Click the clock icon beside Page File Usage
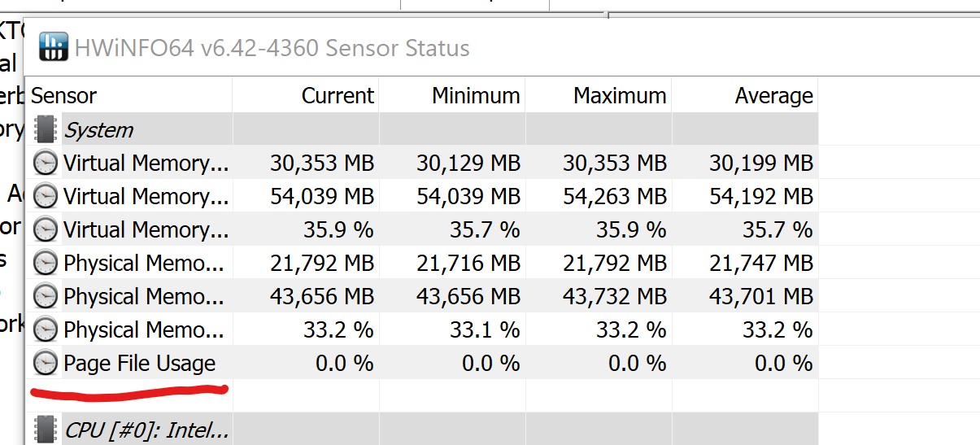The image size is (980, 445). tap(46, 363)
